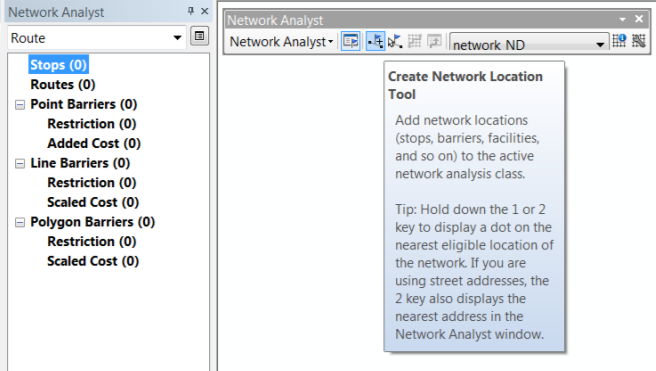This screenshot has height=371, width=656.
Task: Select Routes (0) class
Action: click(x=63, y=84)
